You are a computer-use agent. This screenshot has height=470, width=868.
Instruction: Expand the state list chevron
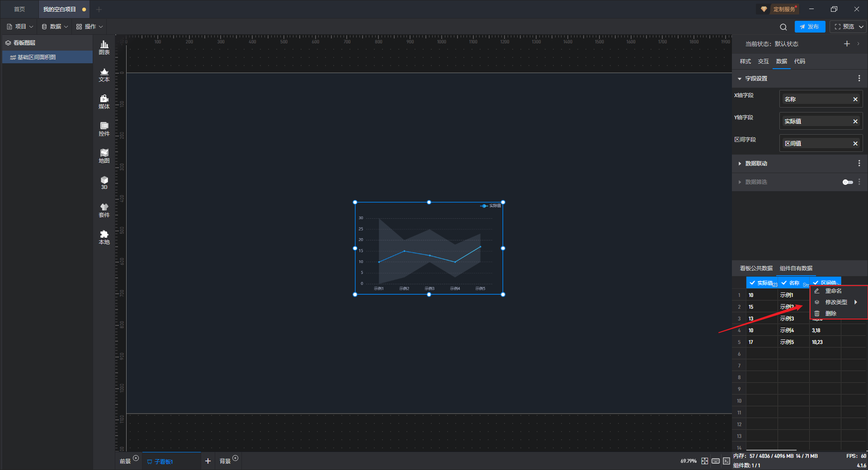pyautogui.click(x=858, y=44)
